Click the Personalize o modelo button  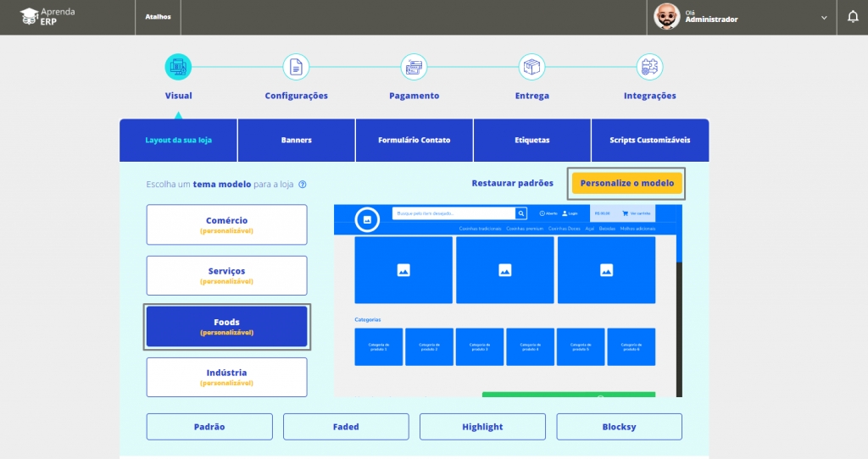click(x=626, y=183)
